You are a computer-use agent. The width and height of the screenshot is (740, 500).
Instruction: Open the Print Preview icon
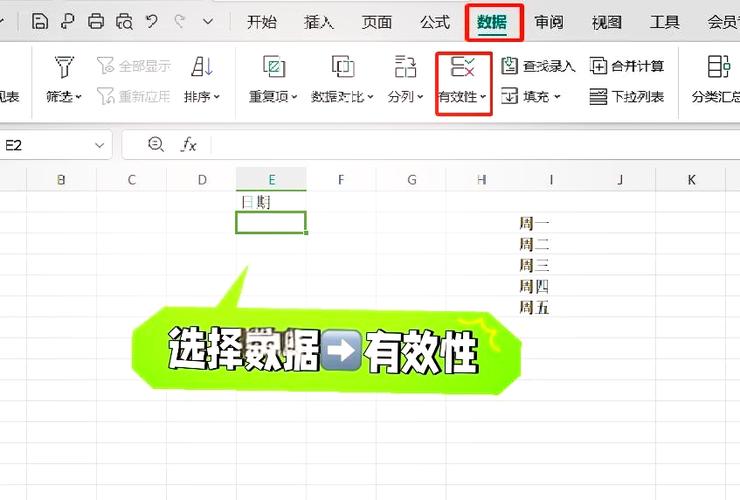point(125,22)
